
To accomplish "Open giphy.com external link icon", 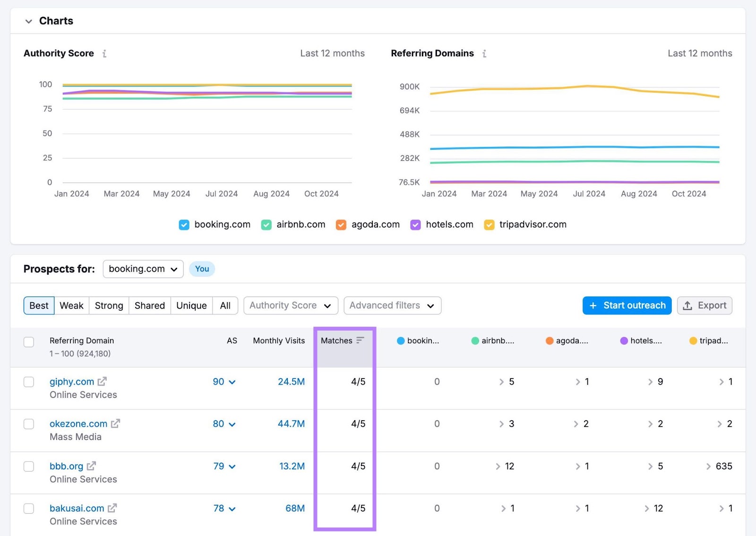I will pyautogui.click(x=102, y=381).
